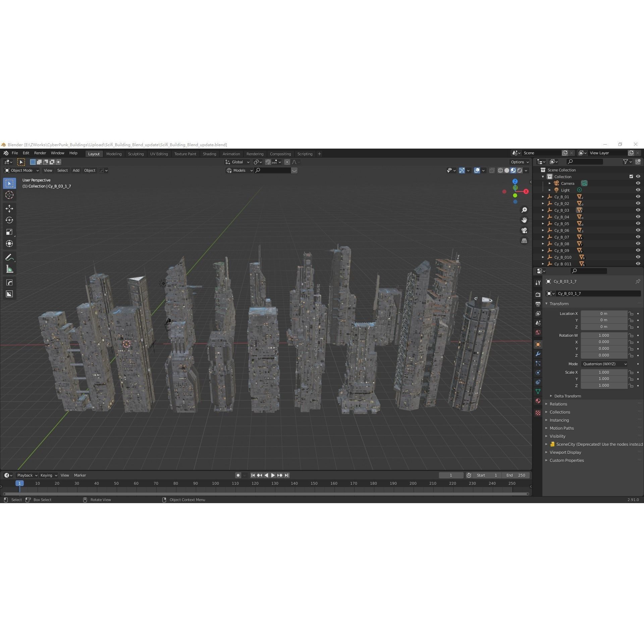Image resolution: width=644 pixels, height=644 pixels.
Task: Open the rotation Mode dropdown showing Quaternion (WXYZ)
Action: pyautogui.click(x=604, y=364)
